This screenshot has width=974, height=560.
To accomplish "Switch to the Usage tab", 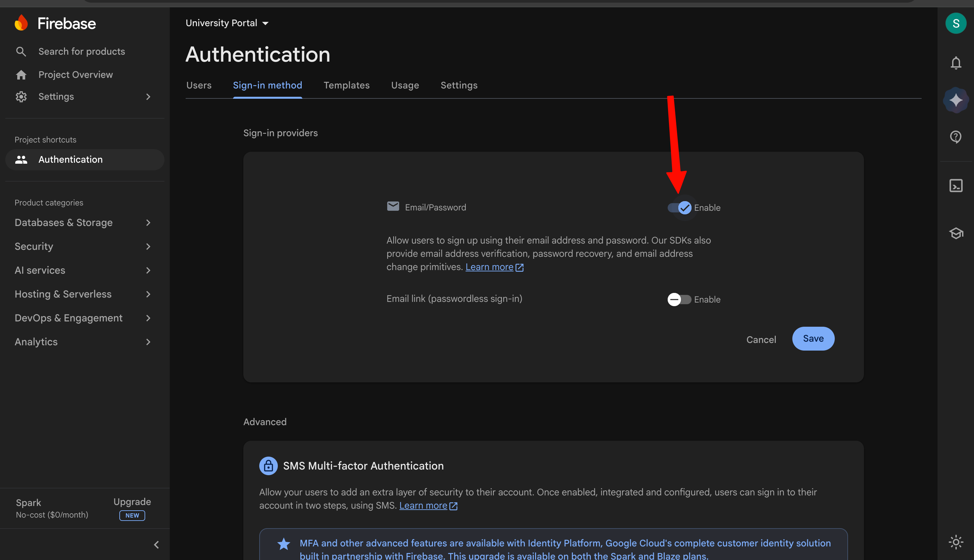I will click(405, 85).
